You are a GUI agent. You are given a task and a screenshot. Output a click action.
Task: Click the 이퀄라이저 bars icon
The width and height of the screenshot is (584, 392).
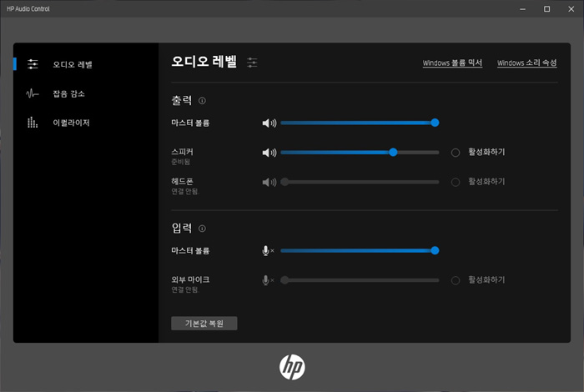pos(33,122)
